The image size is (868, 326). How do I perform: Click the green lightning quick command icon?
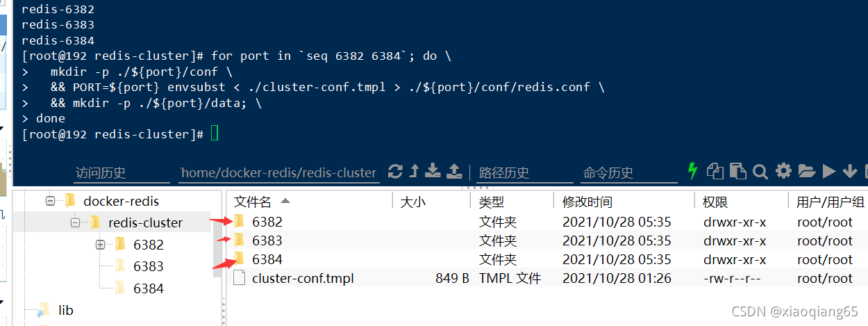click(x=692, y=171)
